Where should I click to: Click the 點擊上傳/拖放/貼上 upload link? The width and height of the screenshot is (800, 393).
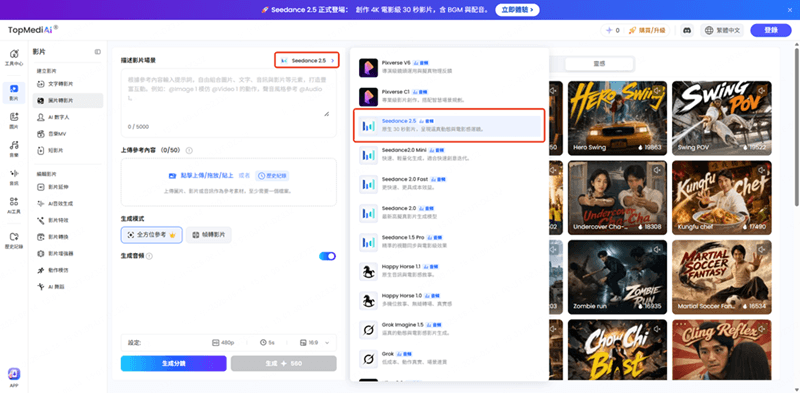[201, 176]
